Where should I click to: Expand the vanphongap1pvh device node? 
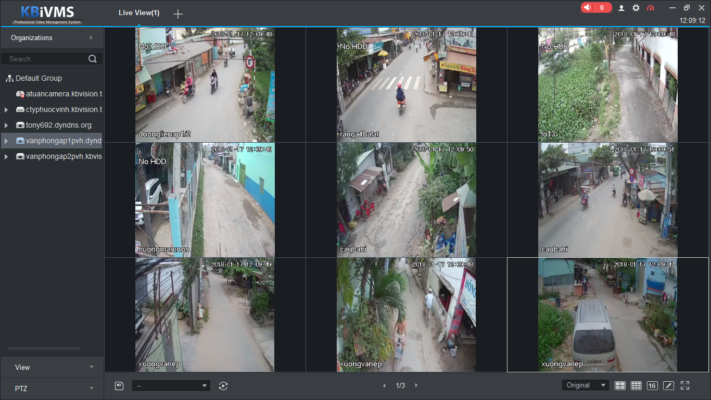(6, 141)
